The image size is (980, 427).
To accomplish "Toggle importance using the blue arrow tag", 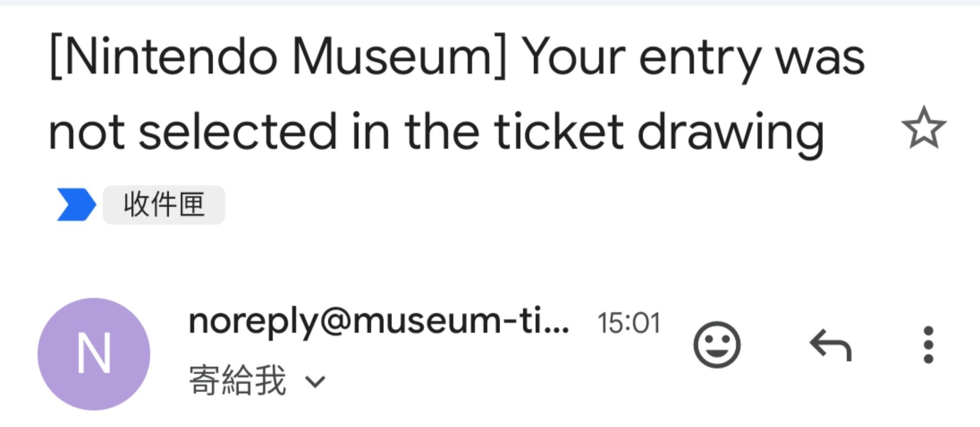I will click(76, 205).
